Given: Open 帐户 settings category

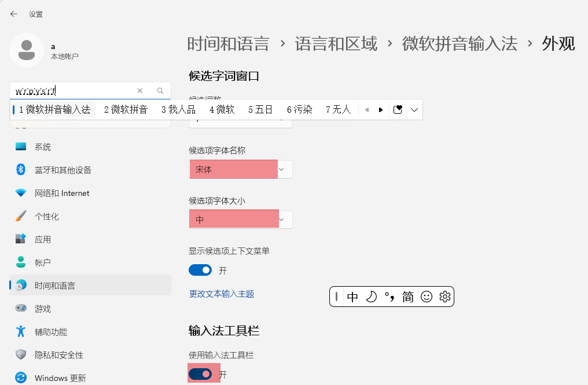Looking at the screenshot, I should pos(90,262).
